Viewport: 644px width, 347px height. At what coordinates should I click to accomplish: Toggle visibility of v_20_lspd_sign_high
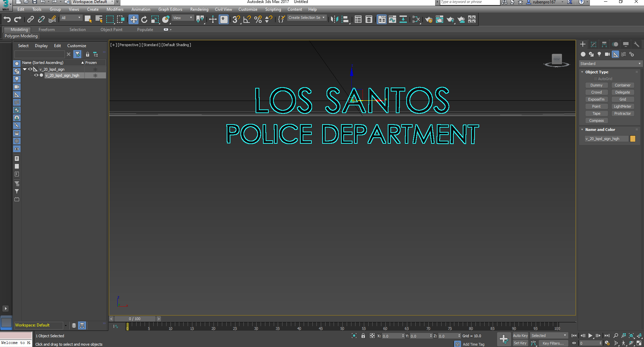36,75
